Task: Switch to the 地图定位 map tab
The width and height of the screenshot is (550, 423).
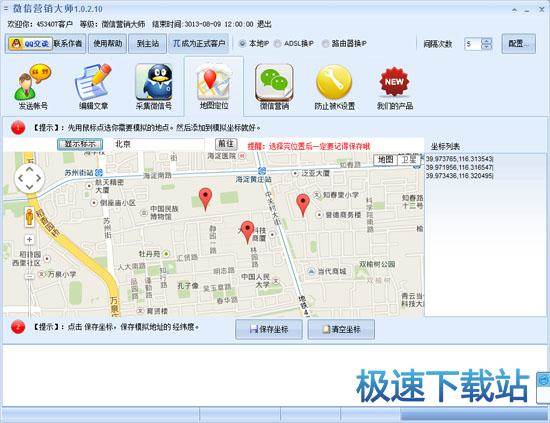Action: [214, 86]
